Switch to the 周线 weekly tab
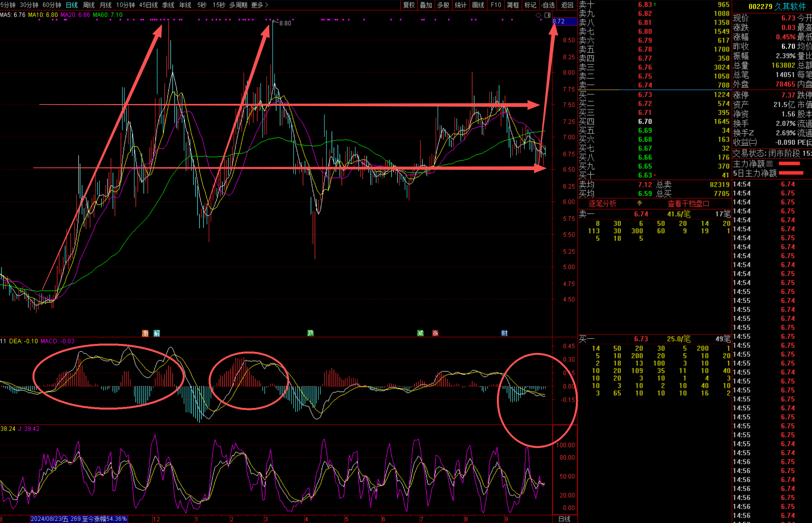 89,5
